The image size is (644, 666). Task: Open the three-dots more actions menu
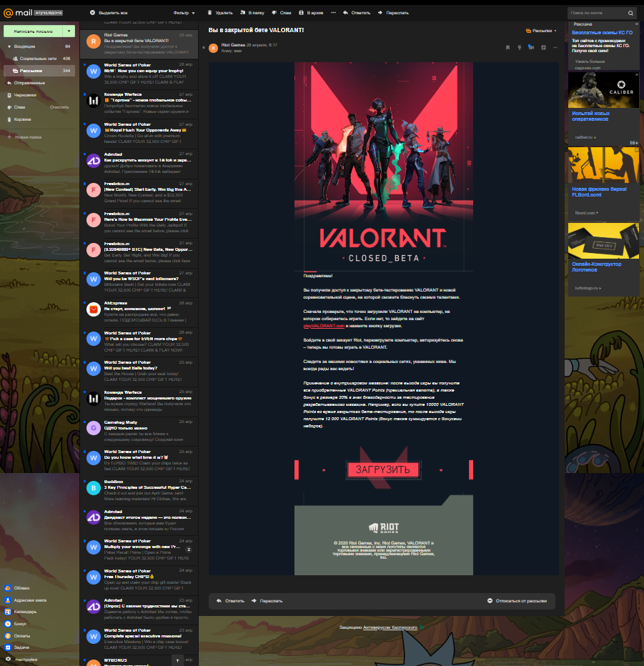pyautogui.click(x=334, y=13)
